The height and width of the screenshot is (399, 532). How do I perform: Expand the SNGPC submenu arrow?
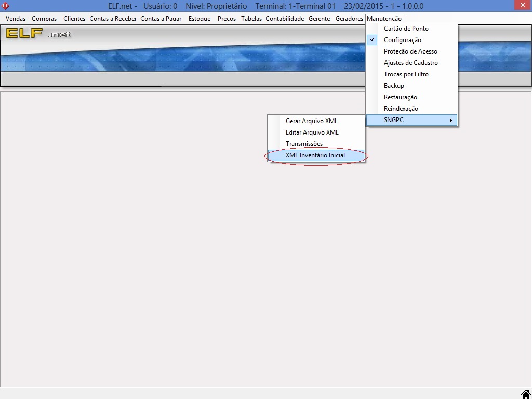pos(450,120)
